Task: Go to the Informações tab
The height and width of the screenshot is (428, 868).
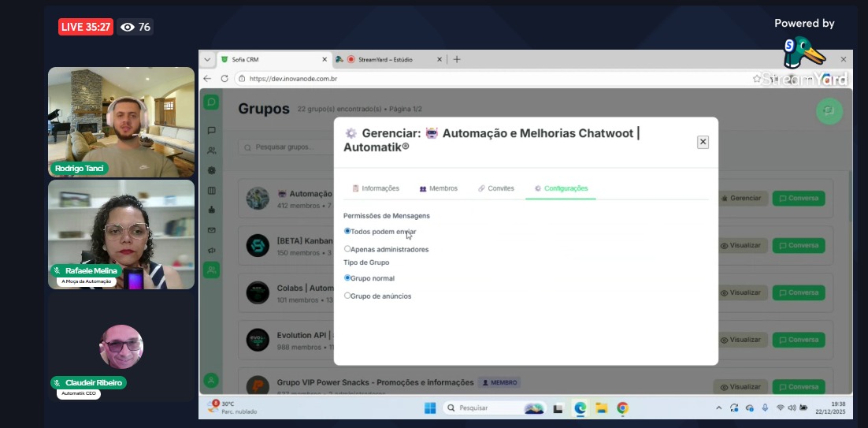Action: pos(376,188)
